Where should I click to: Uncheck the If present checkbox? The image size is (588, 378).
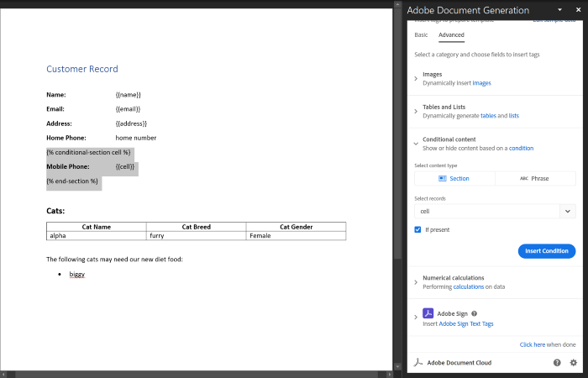point(418,229)
